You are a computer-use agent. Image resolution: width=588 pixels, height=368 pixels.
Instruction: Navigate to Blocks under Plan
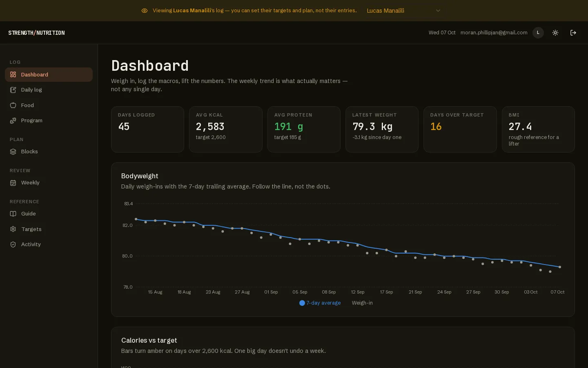point(49,151)
